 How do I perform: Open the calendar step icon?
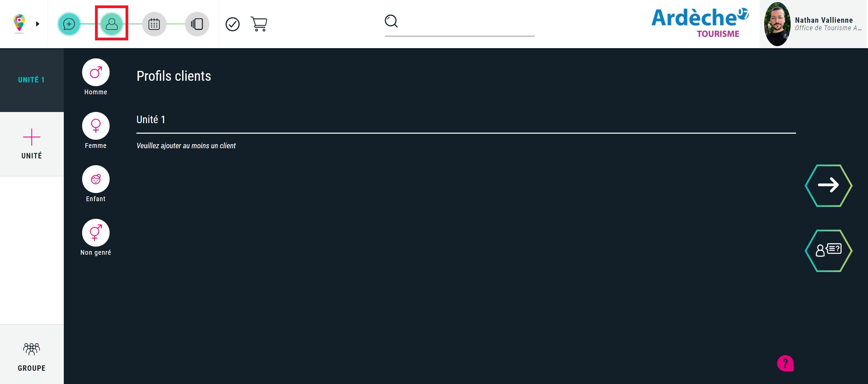(154, 24)
